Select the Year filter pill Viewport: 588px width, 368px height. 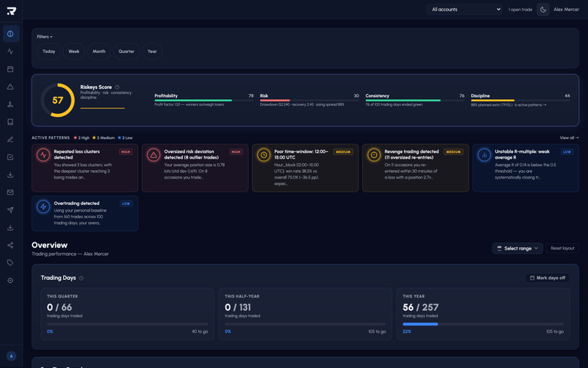152,51
